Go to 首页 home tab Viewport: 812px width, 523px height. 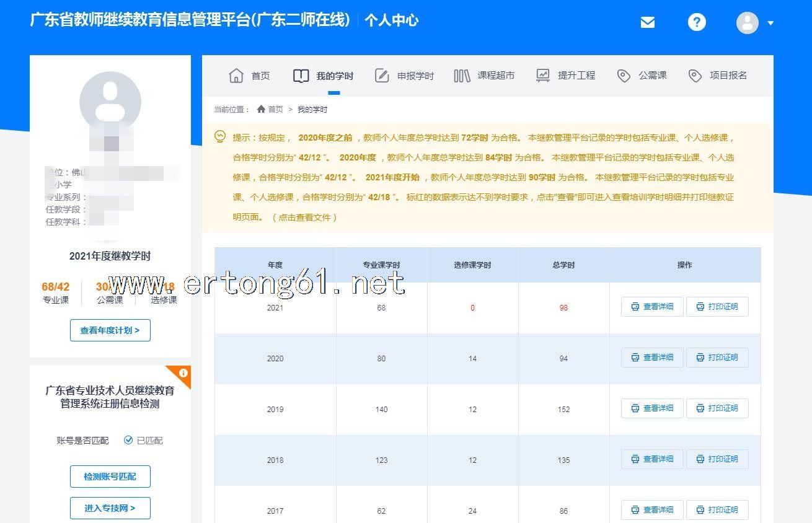[250, 76]
